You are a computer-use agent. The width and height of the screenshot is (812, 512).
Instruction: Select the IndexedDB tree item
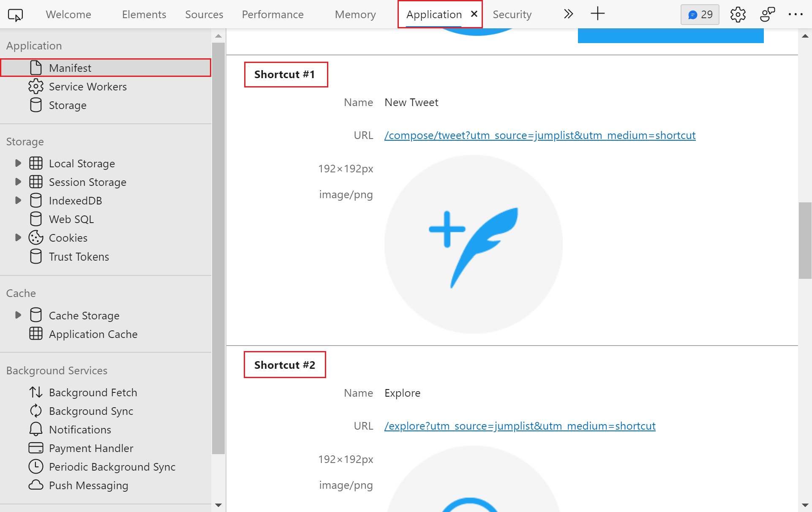tap(76, 201)
